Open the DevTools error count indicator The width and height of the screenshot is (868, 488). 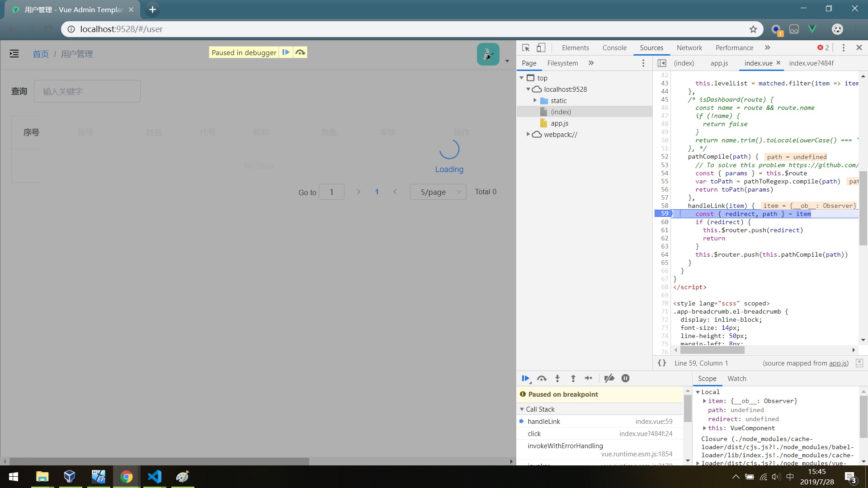(x=823, y=47)
